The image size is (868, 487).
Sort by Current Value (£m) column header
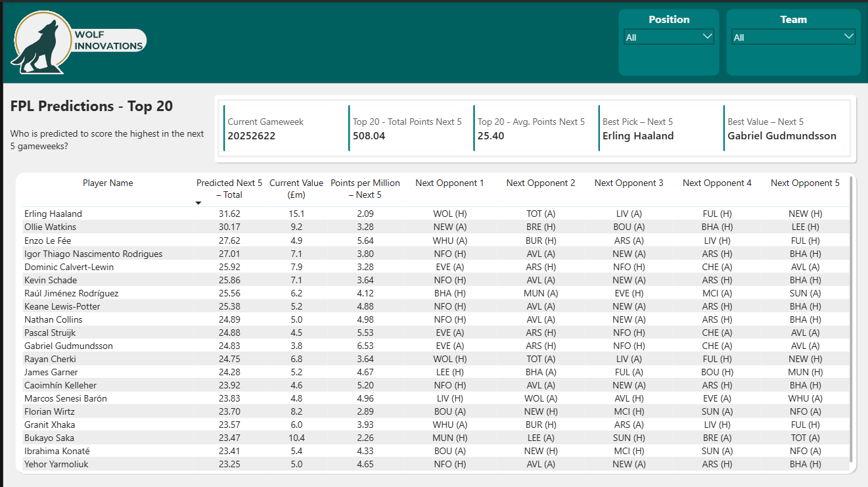tap(296, 189)
